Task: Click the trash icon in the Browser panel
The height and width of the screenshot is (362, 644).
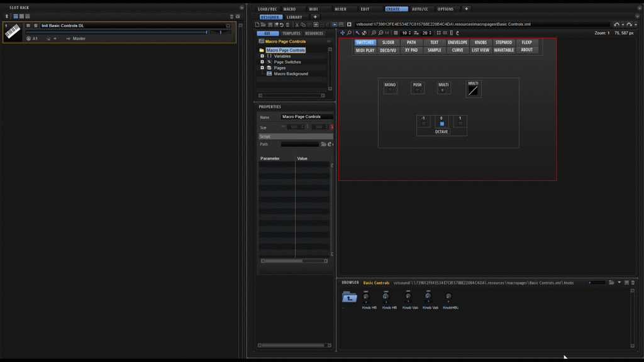Action: [x=633, y=282]
